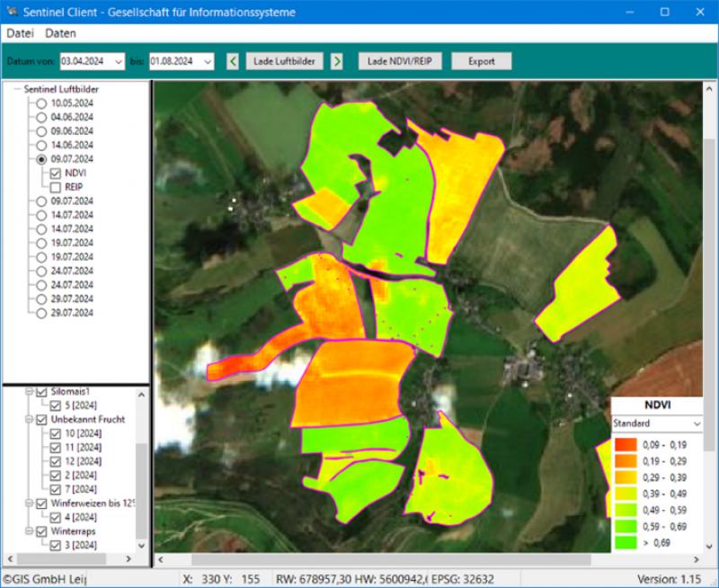The width and height of the screenshot is (719, 588).
Task: Click the Sentinel Client icon in the title bar
Action: tap(11, 12)
